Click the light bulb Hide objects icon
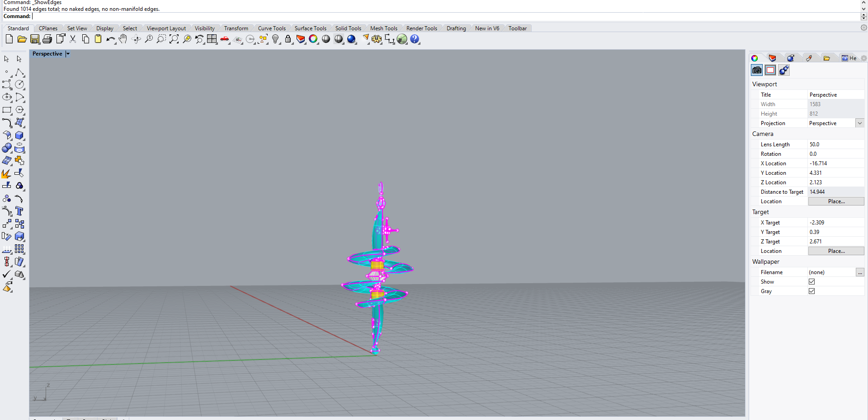The image size is (868, 420). tap(275, 39)
